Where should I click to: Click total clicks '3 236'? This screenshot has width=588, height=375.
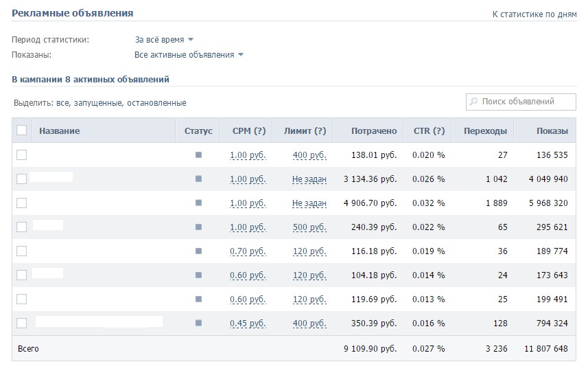point(497,349)
